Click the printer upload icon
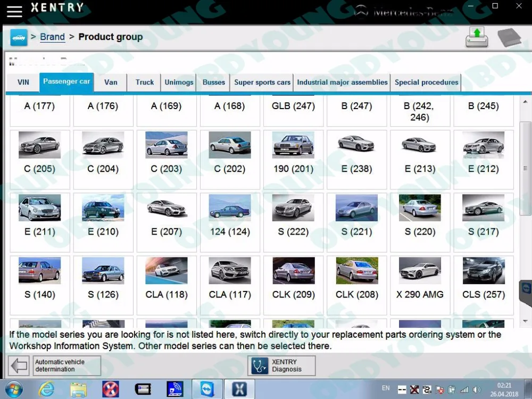 tap(477, 37)
